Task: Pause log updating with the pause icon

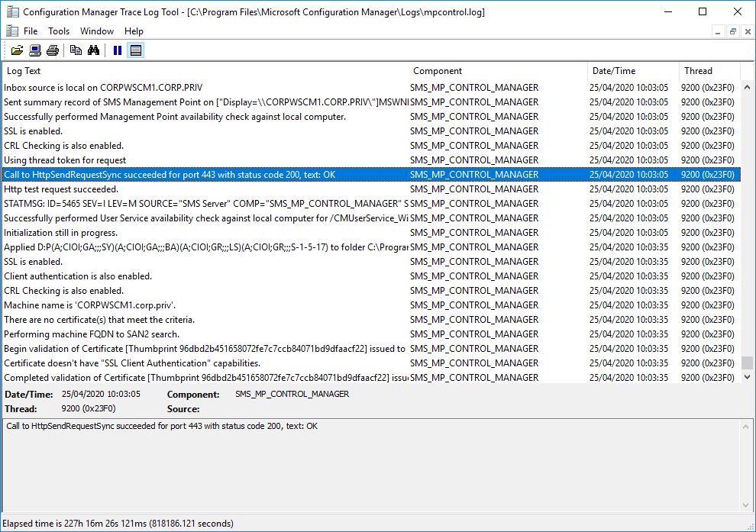Action: (x=118, y=50)
